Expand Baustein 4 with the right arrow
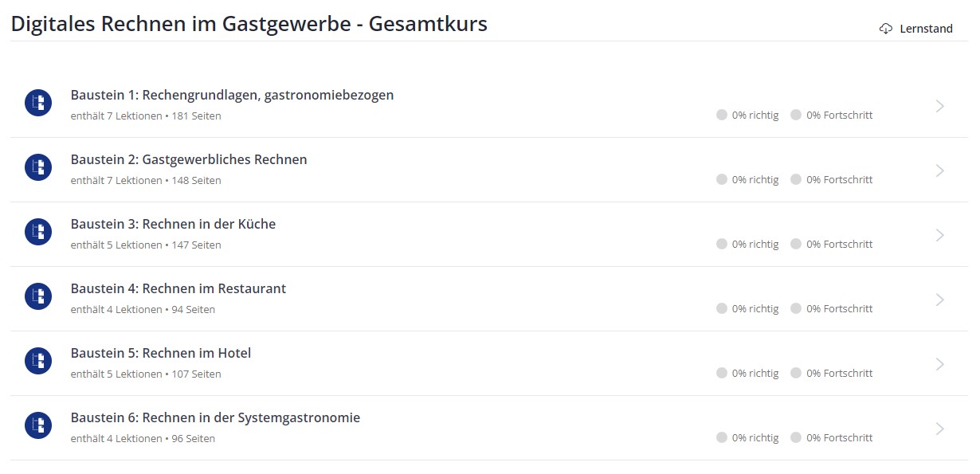 [x=940, y=300]
